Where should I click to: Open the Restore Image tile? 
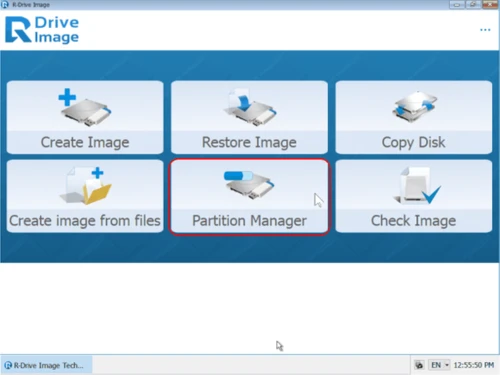[x=249, y=117]
